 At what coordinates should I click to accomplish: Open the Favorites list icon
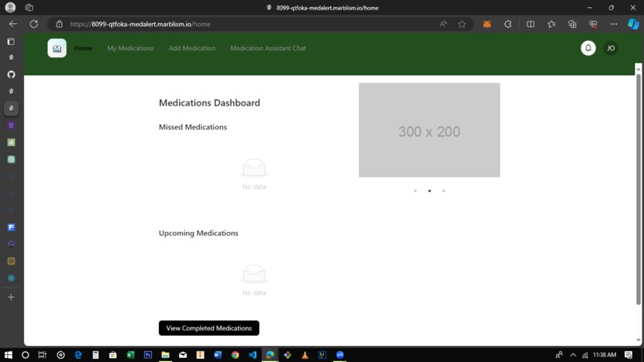(551, 24)
